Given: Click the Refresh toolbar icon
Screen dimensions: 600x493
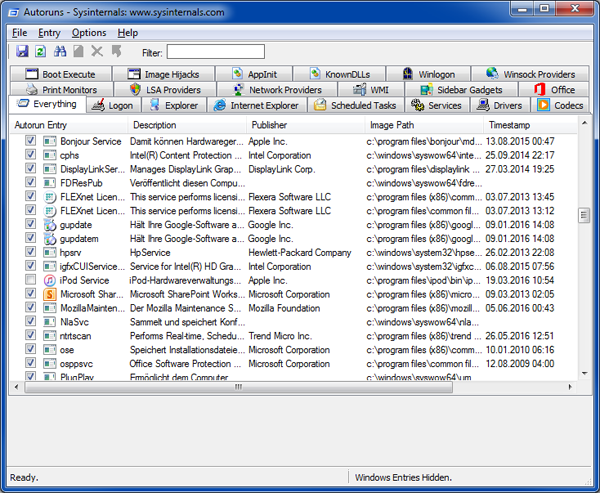Looking at the screenshot, I should coord(41,51).
